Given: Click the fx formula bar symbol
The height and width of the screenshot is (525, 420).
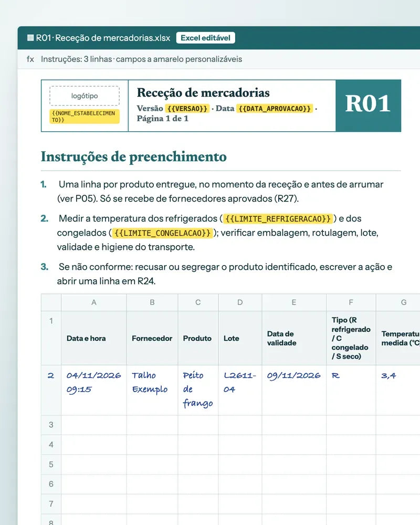Looking at the screenshot, I should [x=30, y=59].
